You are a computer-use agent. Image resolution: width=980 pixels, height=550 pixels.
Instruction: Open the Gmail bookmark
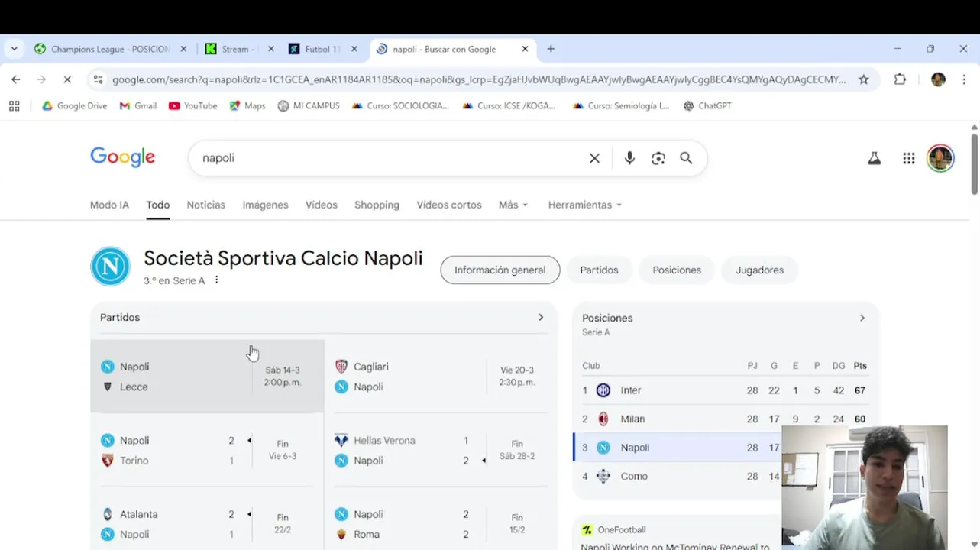(138, 106)
